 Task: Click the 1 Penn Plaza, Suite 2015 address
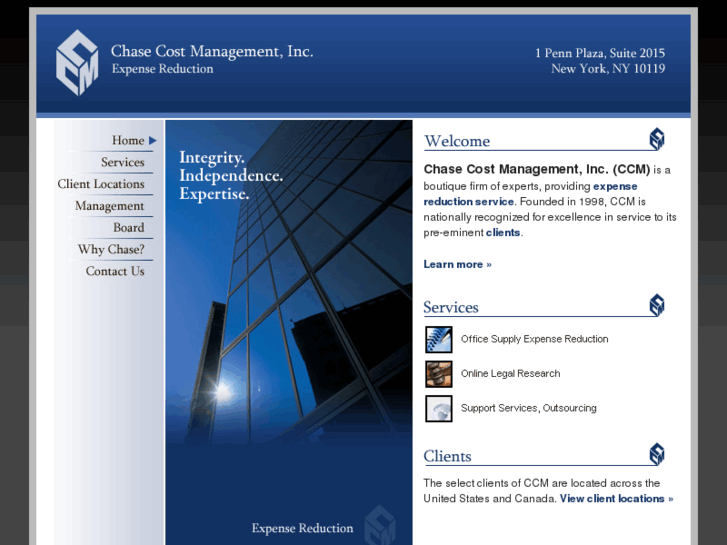(600, 53)
